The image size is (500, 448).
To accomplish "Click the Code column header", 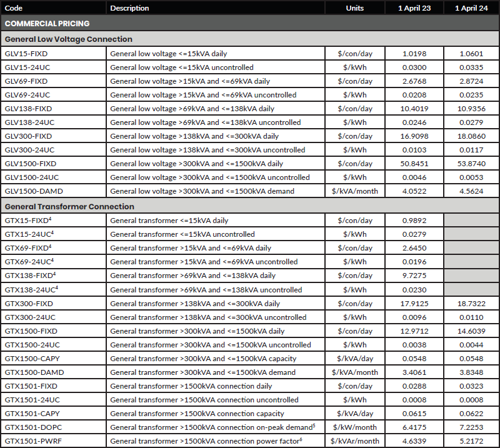I will click(13, 8).
